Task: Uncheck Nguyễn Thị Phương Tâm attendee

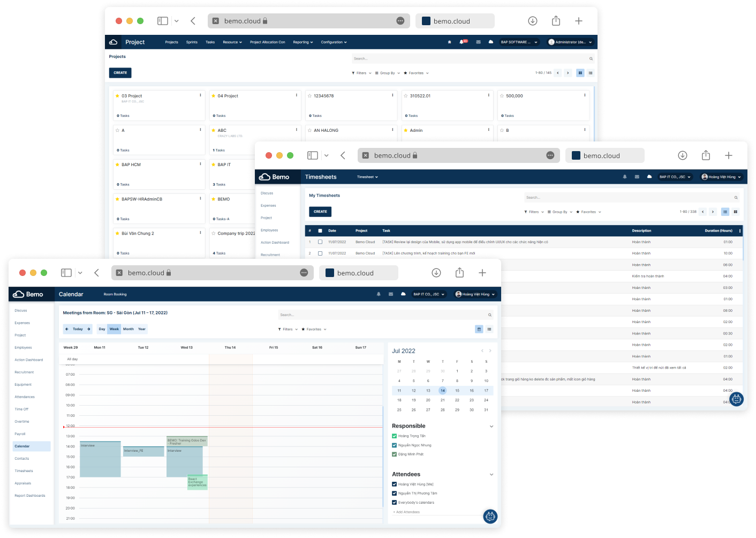Action: coord(395,494)
